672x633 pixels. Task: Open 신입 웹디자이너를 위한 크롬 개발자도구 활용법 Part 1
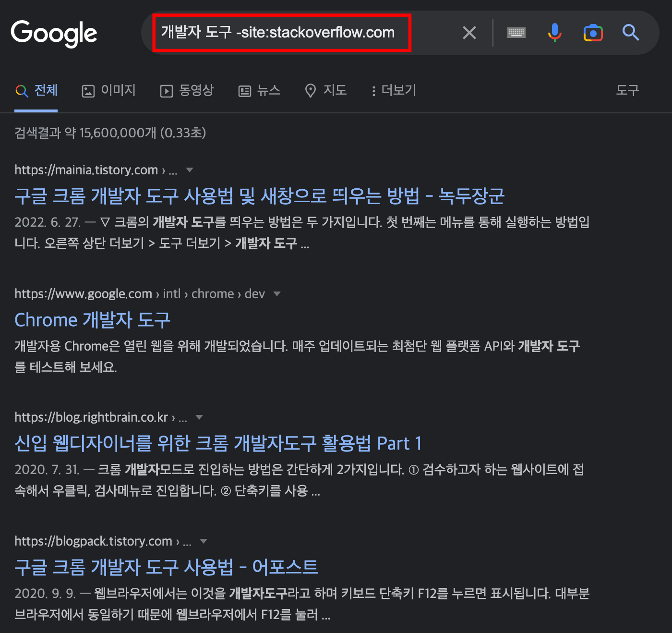(x=218, y=443)
